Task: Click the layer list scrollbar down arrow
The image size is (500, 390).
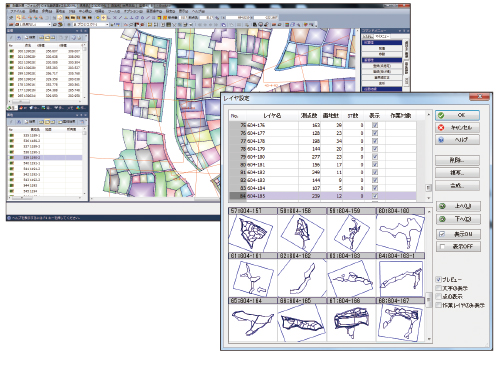Action: click(429, 198)
